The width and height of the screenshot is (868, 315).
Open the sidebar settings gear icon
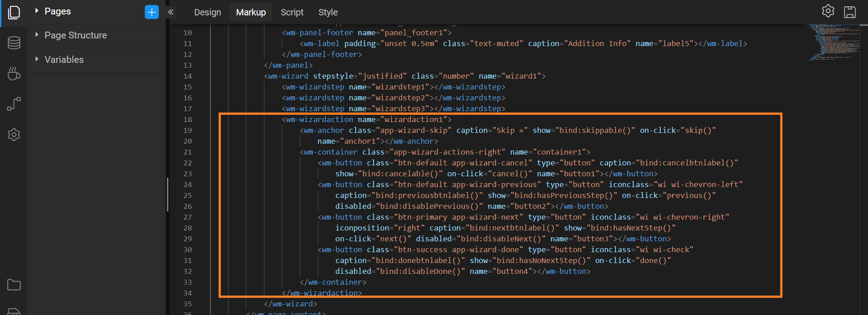(14, 135)
